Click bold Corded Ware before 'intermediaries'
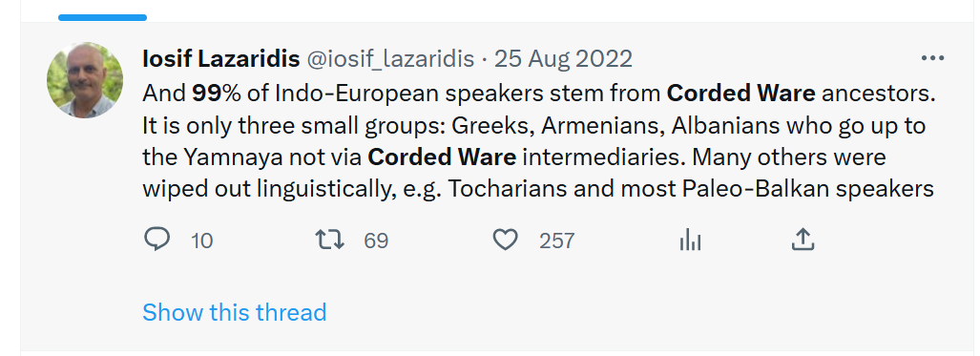This screenshot has width=980, height=356. click(x=442, y=157)
